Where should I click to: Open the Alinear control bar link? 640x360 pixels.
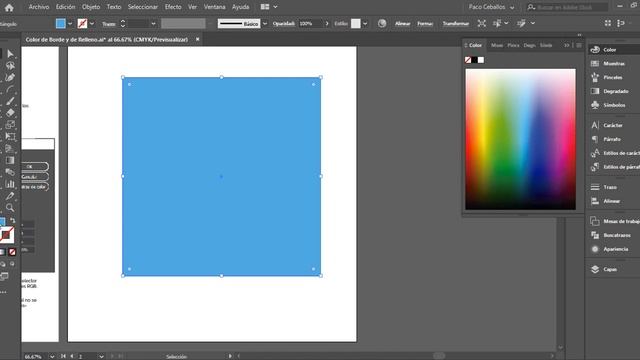(402, 24)
